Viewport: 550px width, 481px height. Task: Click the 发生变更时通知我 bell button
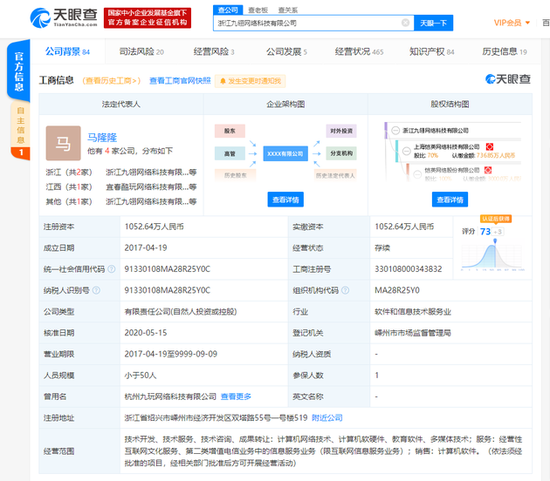(250, 81)
